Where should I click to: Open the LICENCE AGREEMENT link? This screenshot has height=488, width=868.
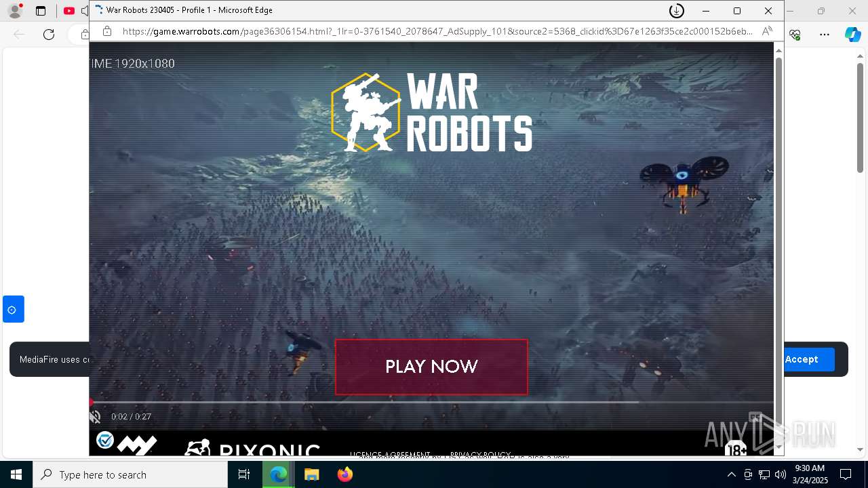(390, 455)
